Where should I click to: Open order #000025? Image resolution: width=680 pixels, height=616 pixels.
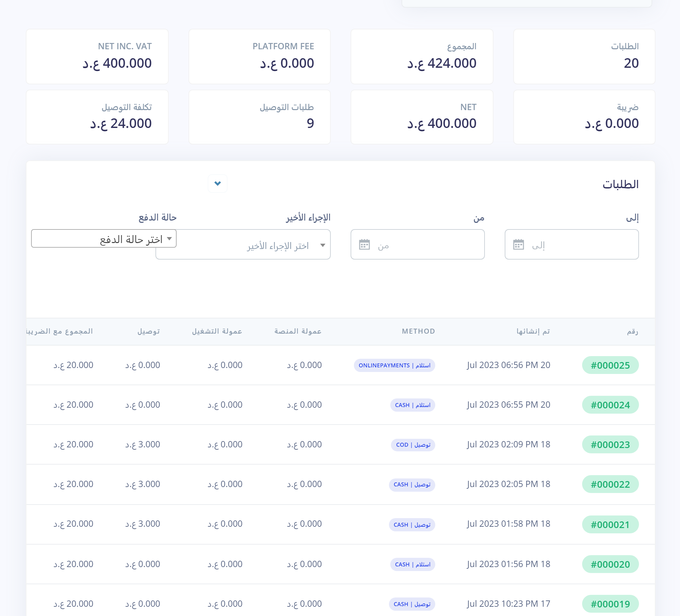coord(610,365)
